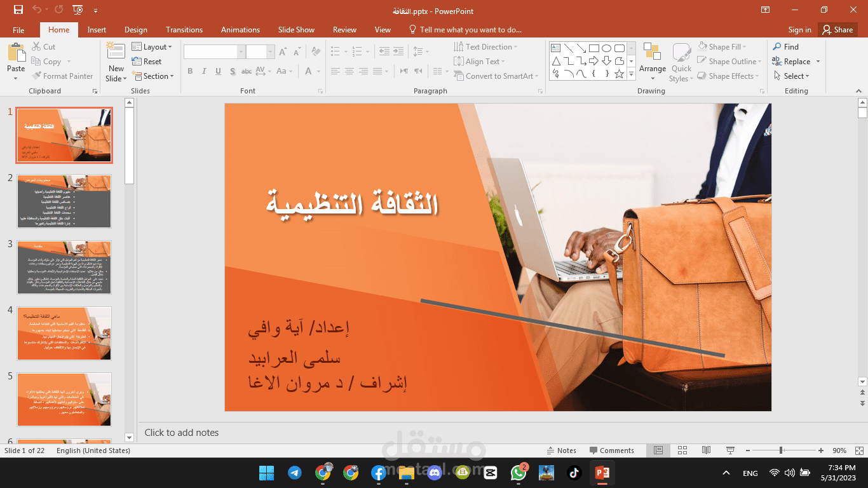Open the Format Painter tool
Image resolution: width=868 pixels, height=488 pixels.
tap(63, 76)
